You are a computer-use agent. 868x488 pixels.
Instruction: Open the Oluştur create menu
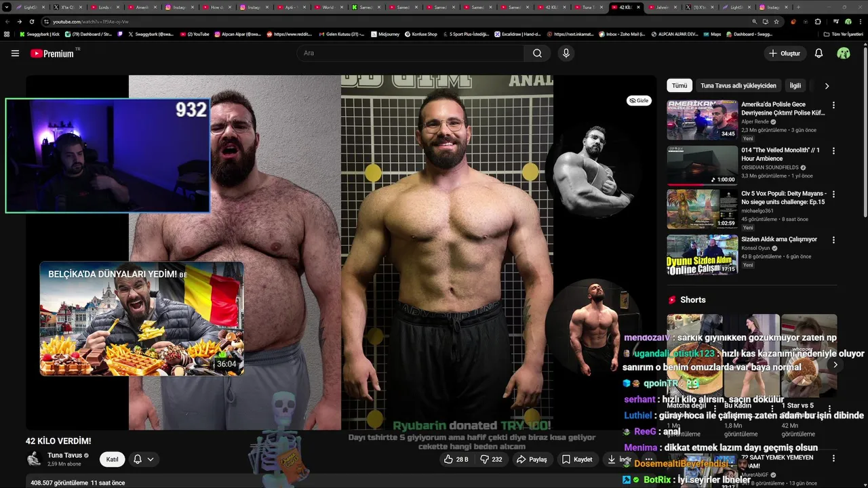[x=785, y=53]
